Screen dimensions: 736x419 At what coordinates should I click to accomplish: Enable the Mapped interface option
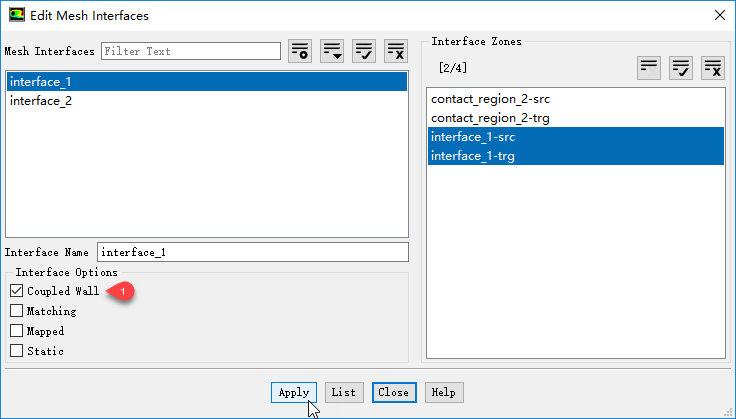[x=16, y=331]
